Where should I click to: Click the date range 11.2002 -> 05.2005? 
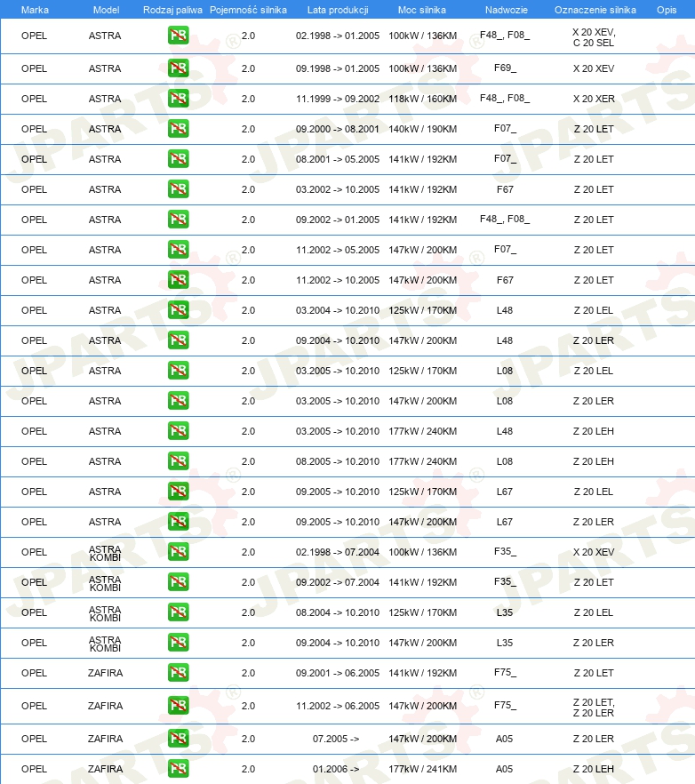point(338,250)
